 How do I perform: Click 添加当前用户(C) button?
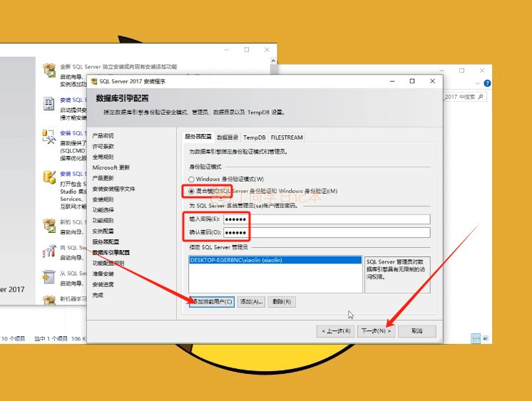click(x=211, y=302)
